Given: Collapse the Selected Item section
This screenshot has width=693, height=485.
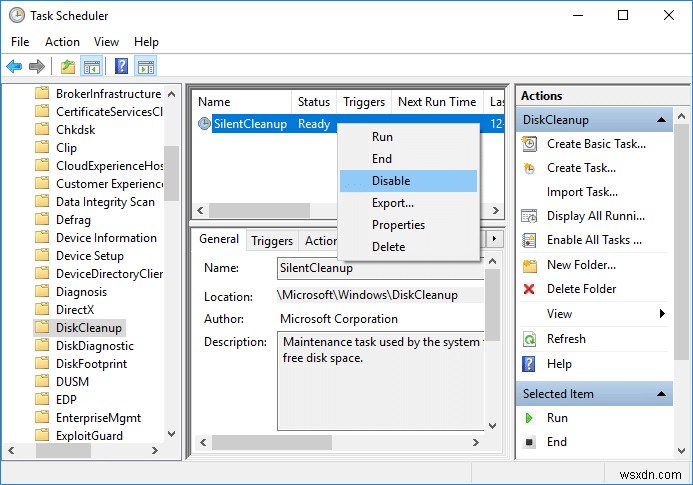Looking at the screenshot, I should pyautogui.click(x=662, y=393).
